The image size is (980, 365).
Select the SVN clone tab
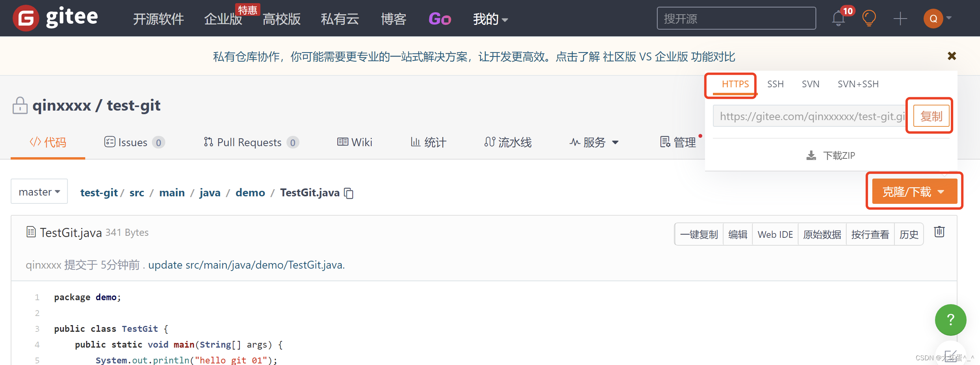point(810,84)
